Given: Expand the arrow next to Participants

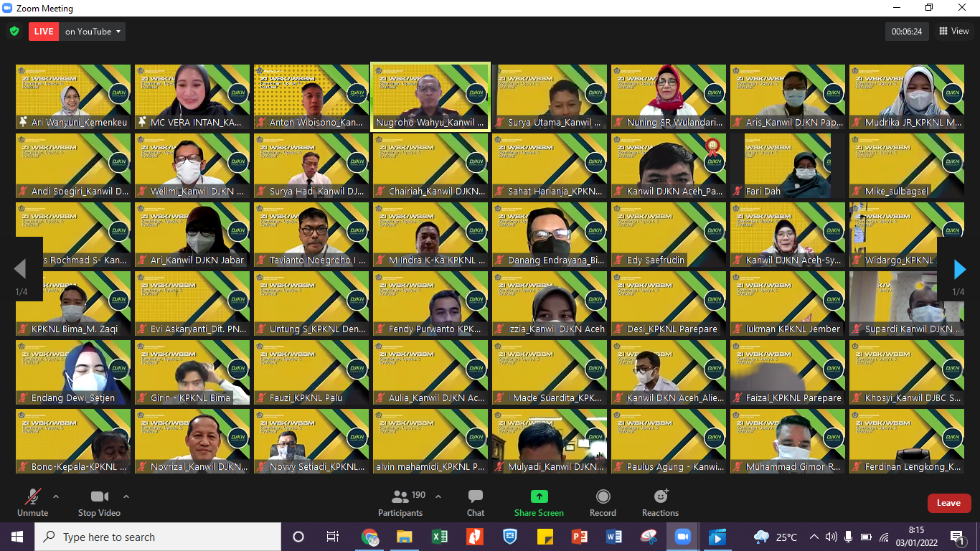Looking at the screenshot, I should pos(438,496).
